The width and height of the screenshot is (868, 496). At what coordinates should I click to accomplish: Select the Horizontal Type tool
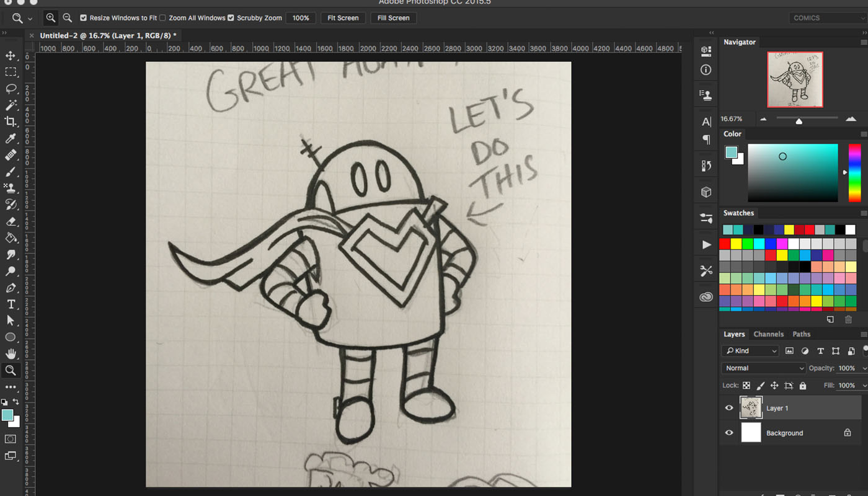tap(11, 304)
